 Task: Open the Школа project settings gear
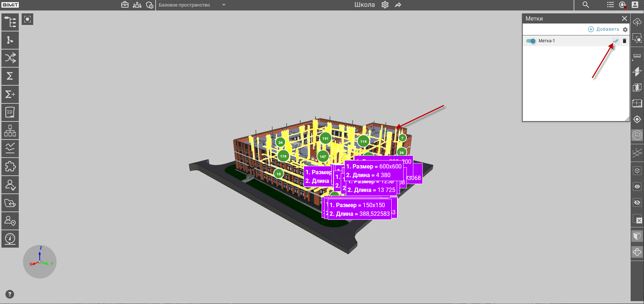point(385,5)
